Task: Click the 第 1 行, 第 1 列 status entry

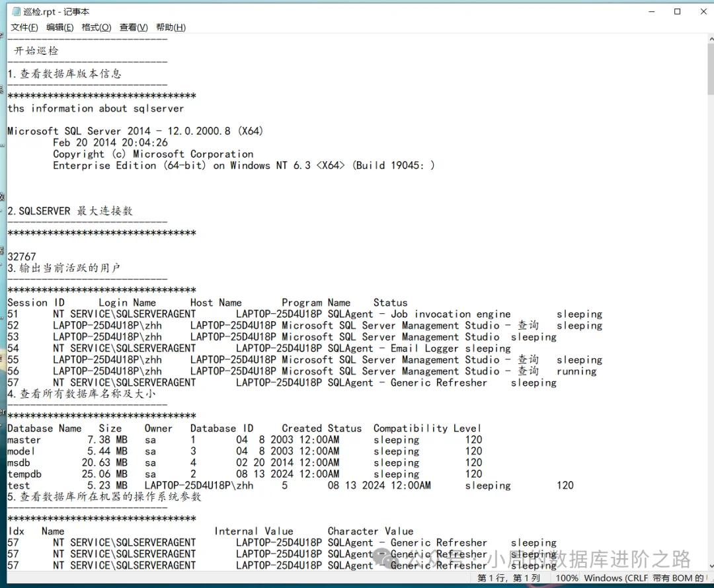Action: click(508, 578)
